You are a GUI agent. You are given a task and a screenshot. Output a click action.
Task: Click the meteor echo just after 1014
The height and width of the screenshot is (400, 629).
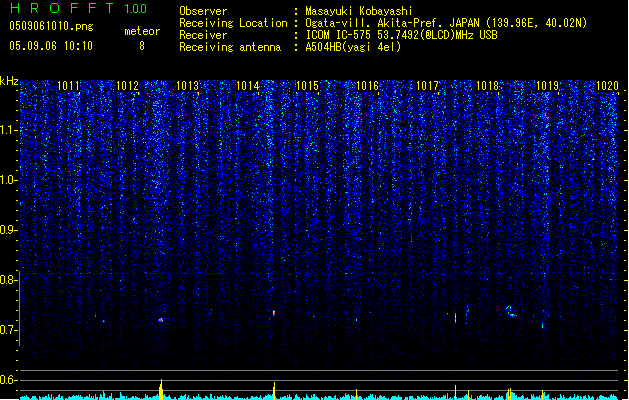[274, 313]
